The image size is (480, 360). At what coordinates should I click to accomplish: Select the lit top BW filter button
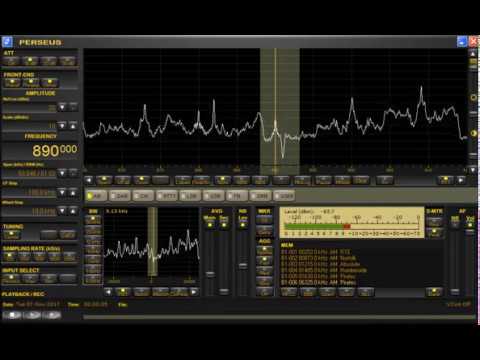pyautogui.click(x=93, y=220)
